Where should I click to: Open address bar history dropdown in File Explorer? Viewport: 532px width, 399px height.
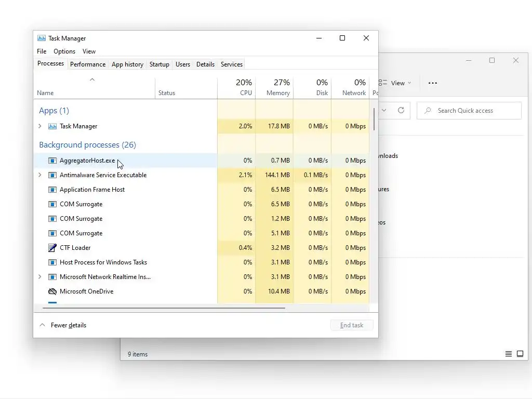point(384,110)
